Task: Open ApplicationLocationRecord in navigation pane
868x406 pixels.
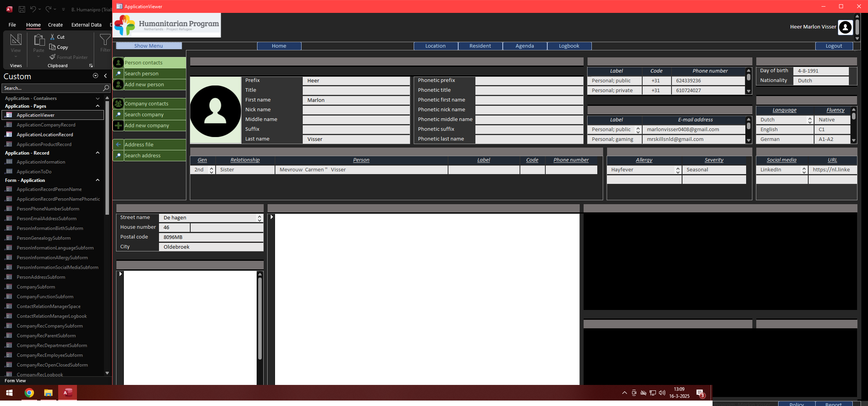Action: click(x=45, y=135)
